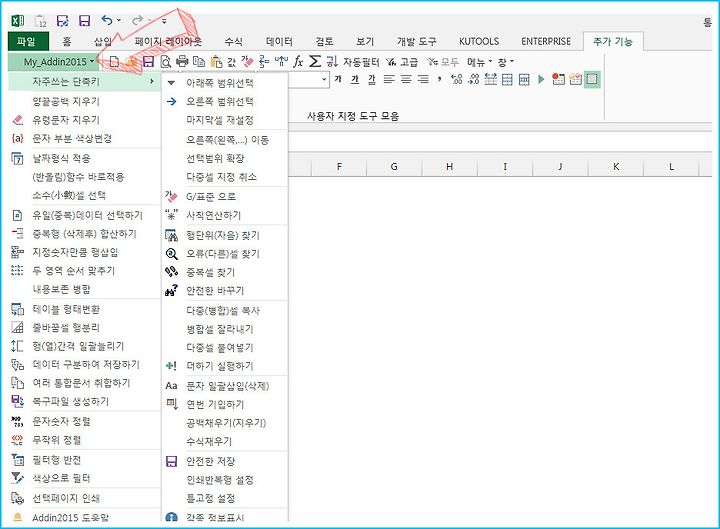Image resolution: width=720 pixels, height=529 pixels.
Task: Toggle 자동필터 auto filter
Action: coord(361,62)
